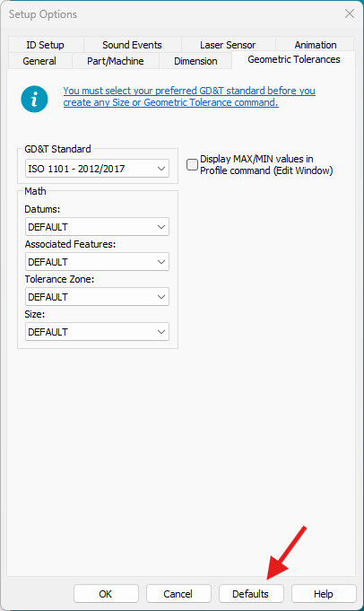Select the Animation tab

click(x=316, y=45)
